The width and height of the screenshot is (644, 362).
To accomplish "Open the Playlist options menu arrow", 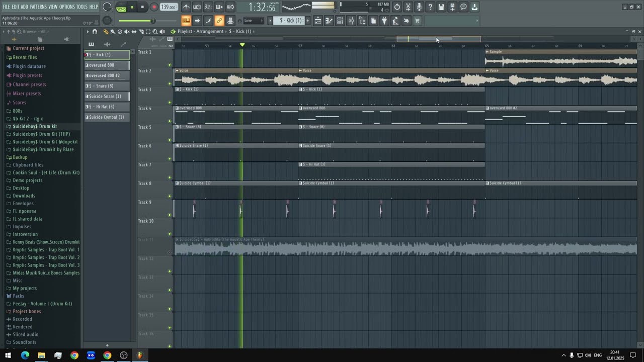I will pyautogui.click(x=88, y=32).
